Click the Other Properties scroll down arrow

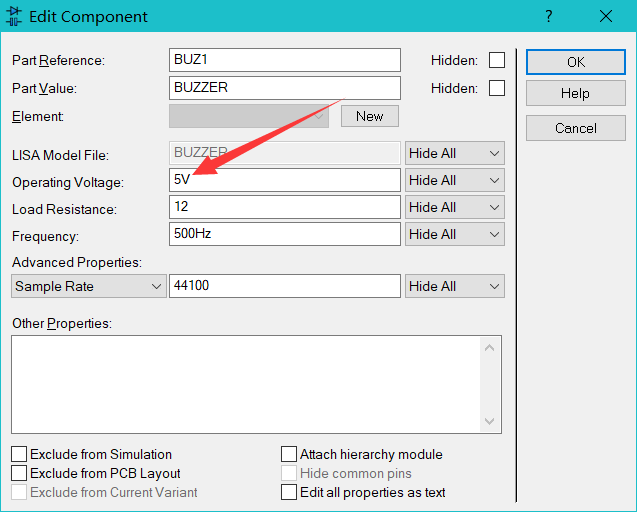pos(490,421)
